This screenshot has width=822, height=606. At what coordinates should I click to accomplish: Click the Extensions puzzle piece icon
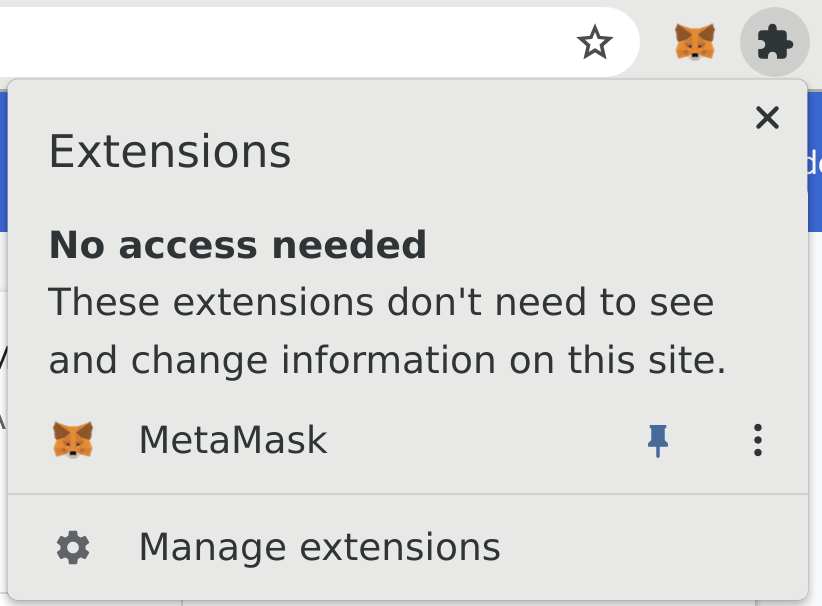click(774, 42)
